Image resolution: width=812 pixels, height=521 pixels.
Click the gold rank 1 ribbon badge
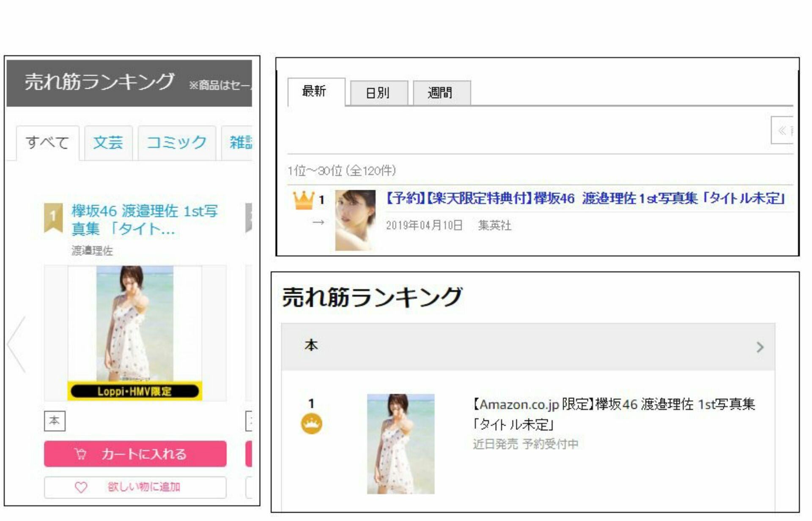coord(53,217)
